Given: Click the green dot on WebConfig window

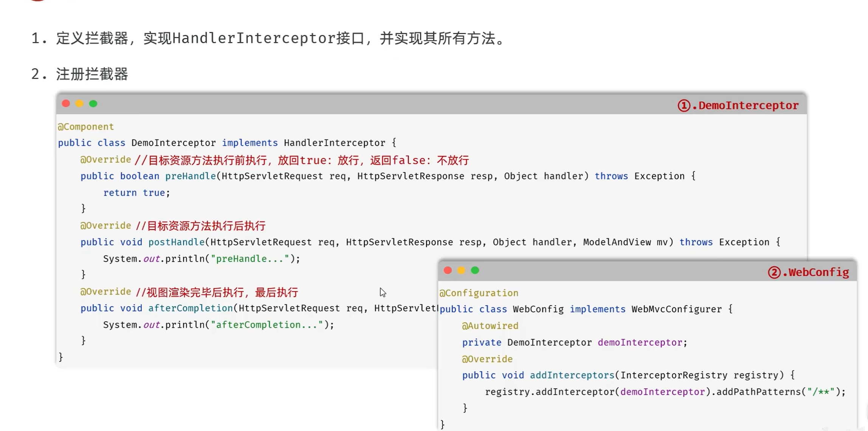Looking at the screenshot, I should point(475,270).
